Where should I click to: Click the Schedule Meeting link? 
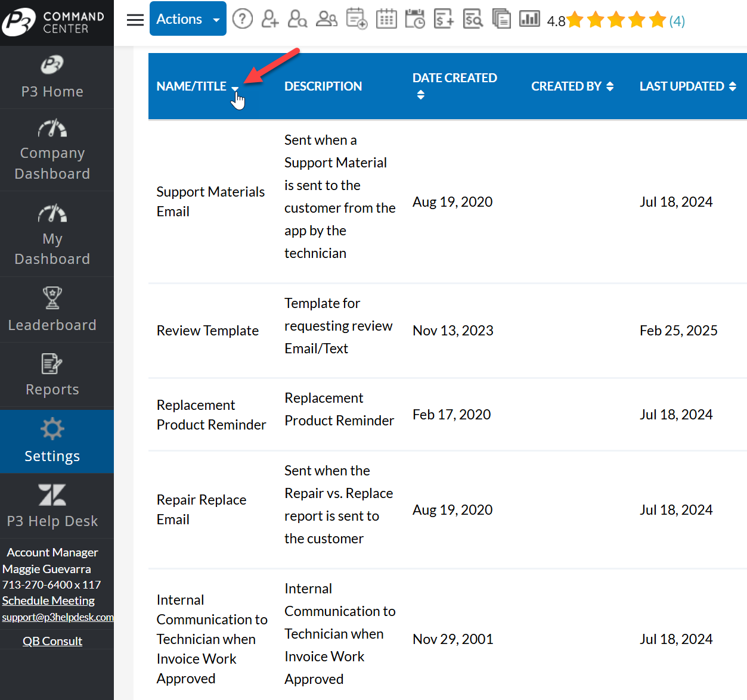coord(48,601)
